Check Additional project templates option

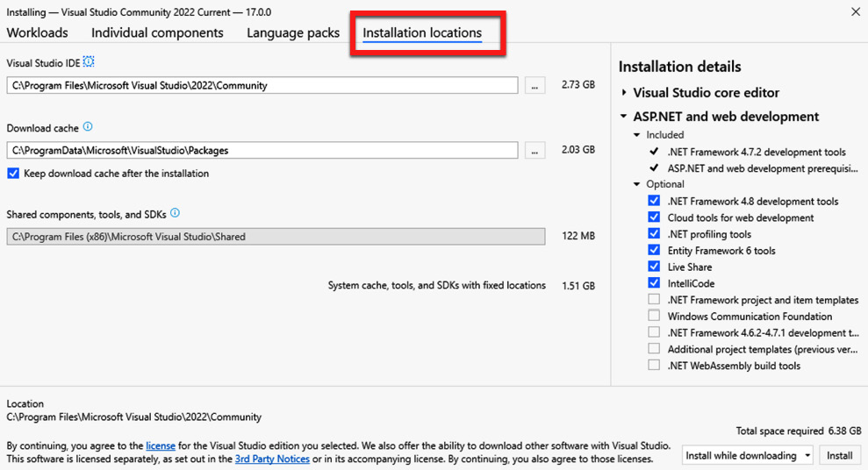(654, 348)
